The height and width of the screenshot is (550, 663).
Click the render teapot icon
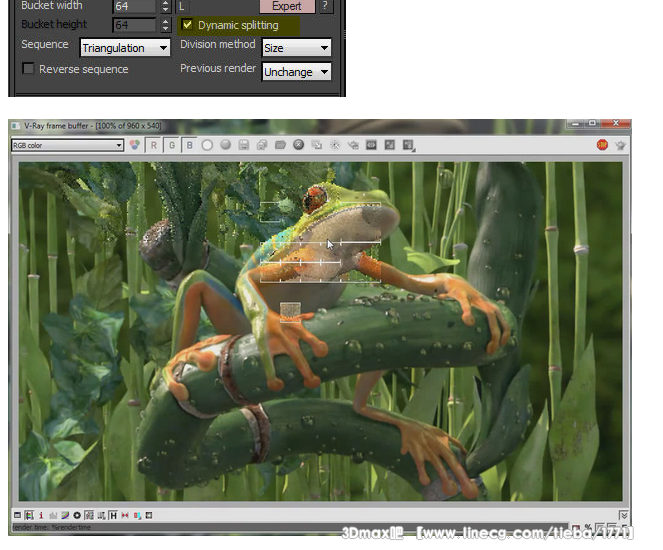(620, 145)
